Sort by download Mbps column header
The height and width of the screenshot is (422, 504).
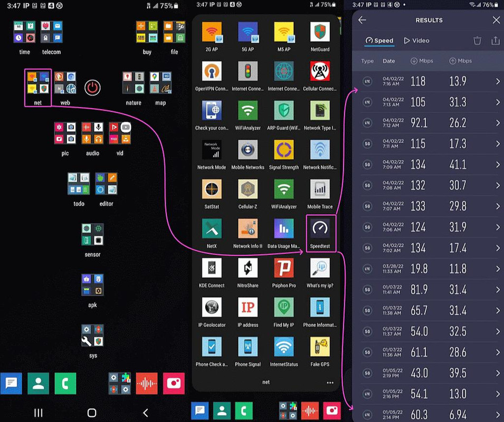(x=422, y=61)
